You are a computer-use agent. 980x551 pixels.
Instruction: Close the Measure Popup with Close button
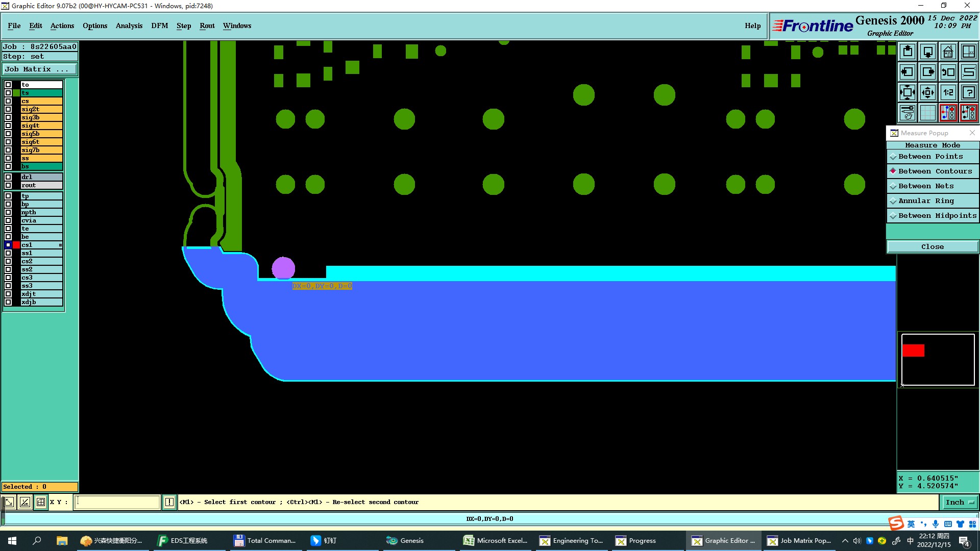tap(932, 247)
